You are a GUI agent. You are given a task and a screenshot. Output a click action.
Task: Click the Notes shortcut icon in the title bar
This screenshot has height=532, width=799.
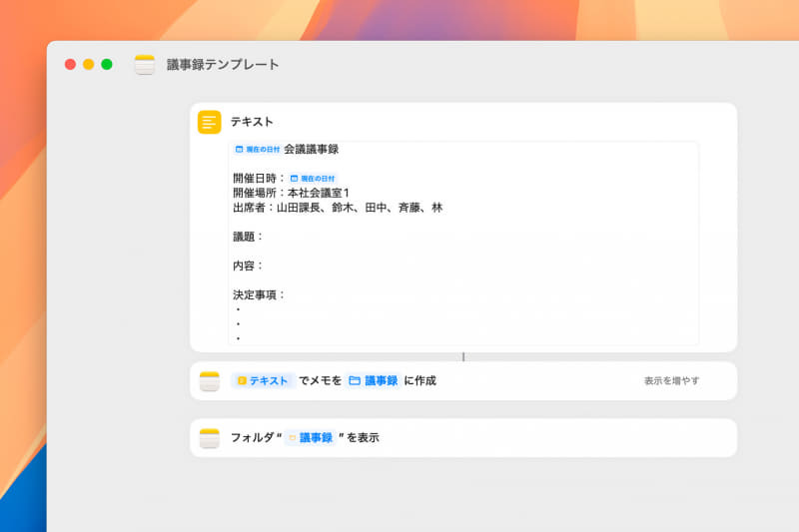144,65
